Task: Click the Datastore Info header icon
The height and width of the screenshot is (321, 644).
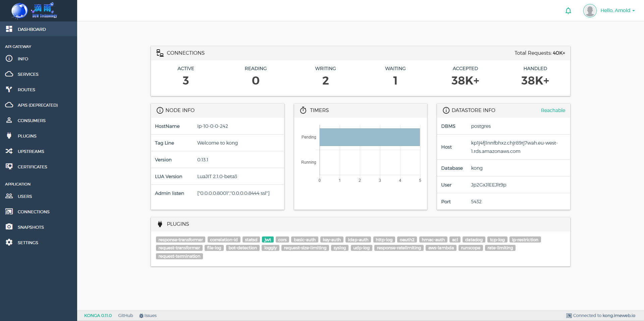Action: (446, 110)
